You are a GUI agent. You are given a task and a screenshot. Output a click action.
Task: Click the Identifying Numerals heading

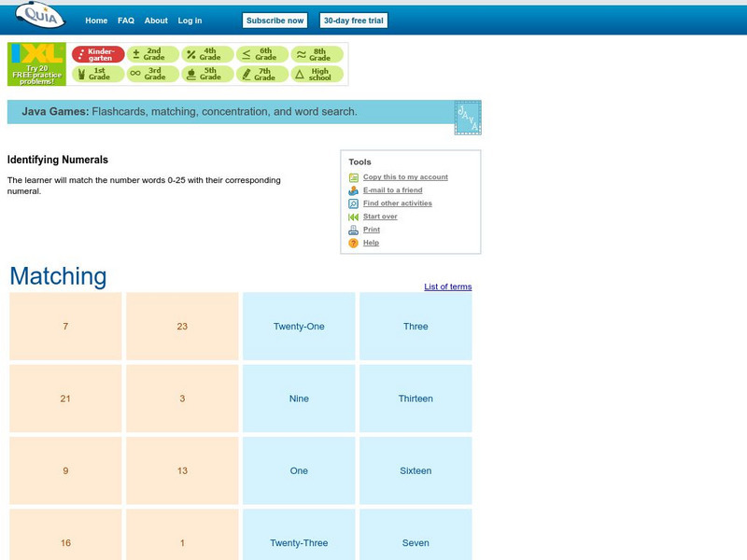(58, 160)
